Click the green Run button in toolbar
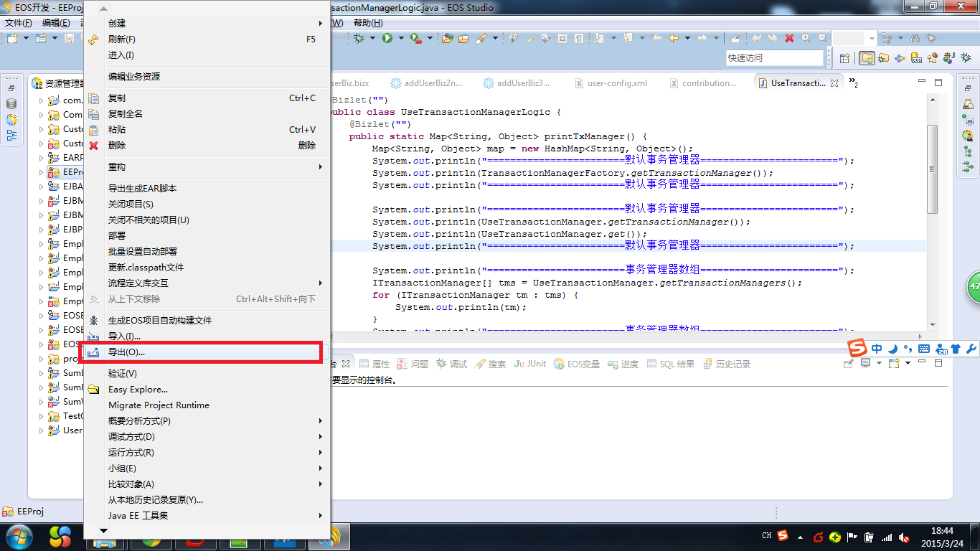This screenshot has height=551, width=980. coord(387,38)
